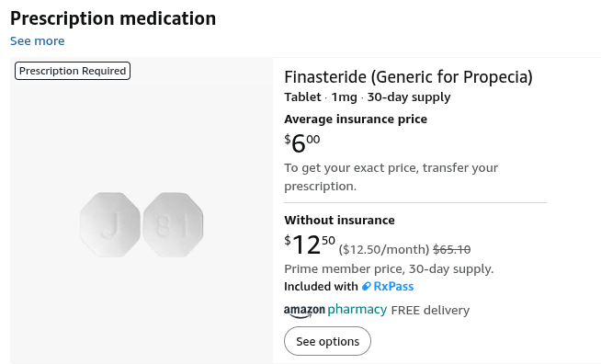Click the transfer your prescription message

point(391,176)
